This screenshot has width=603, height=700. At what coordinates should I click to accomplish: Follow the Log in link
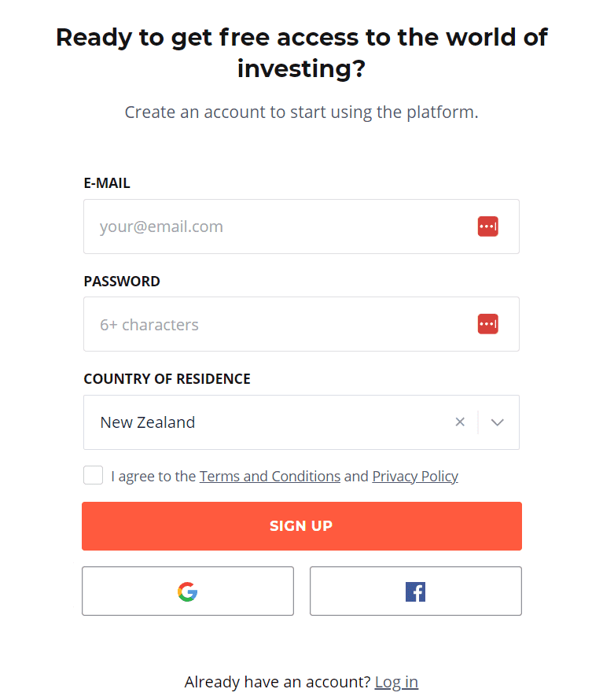(396, 682)
